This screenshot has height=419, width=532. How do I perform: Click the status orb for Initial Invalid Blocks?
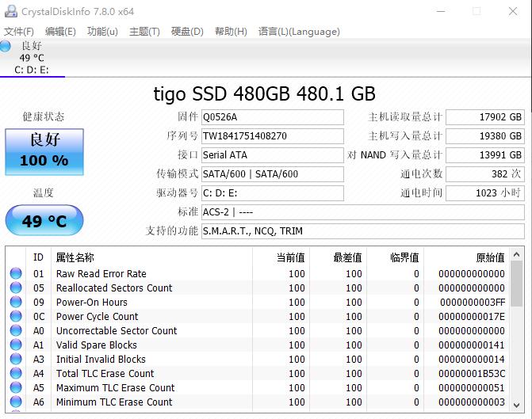click(16, 359)
